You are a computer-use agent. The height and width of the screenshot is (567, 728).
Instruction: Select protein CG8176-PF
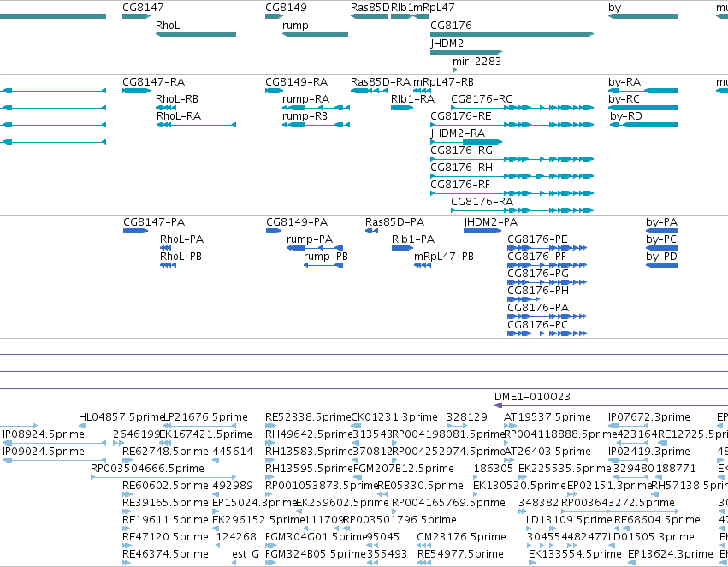pyautogui.click(x=536, y=257)
